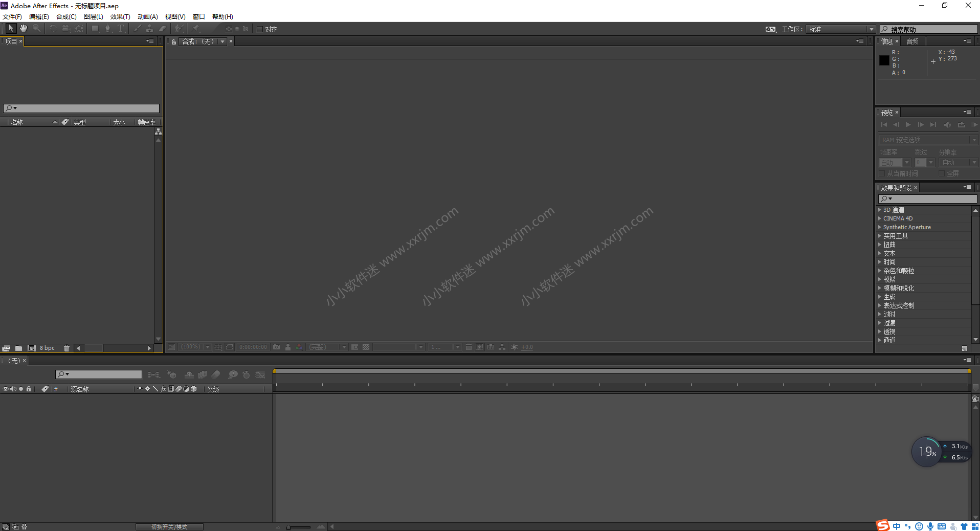
Task: Select the Brush tool
Action: click(137, 29)
